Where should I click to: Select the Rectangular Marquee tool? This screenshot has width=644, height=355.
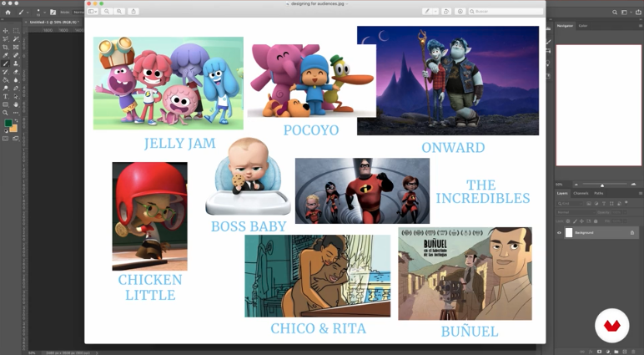tap(16, 31)
